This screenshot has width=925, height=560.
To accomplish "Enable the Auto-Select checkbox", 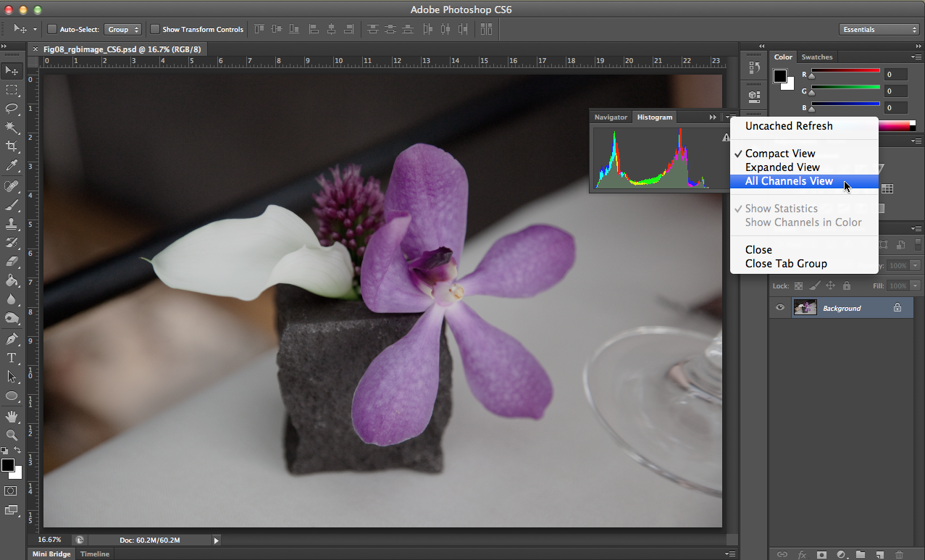I will tap(52, 30).
